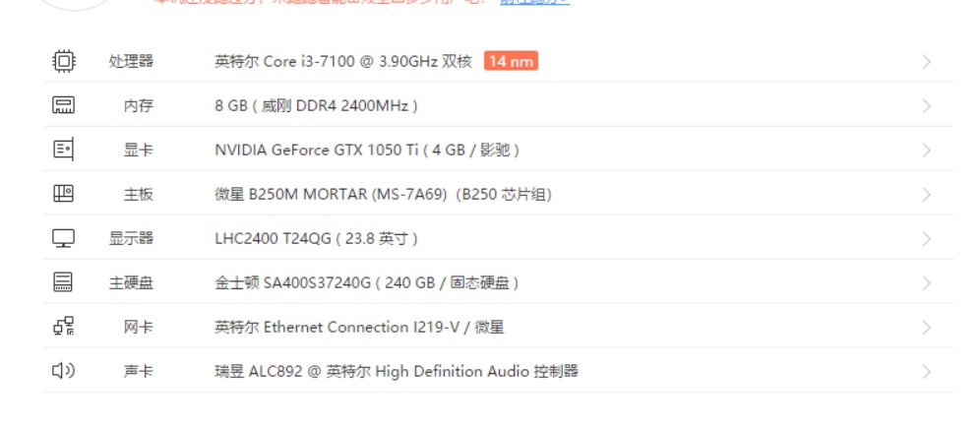Click the monitor (显示器) icon
Screen dimensions: 980x429
coord(63,238)
